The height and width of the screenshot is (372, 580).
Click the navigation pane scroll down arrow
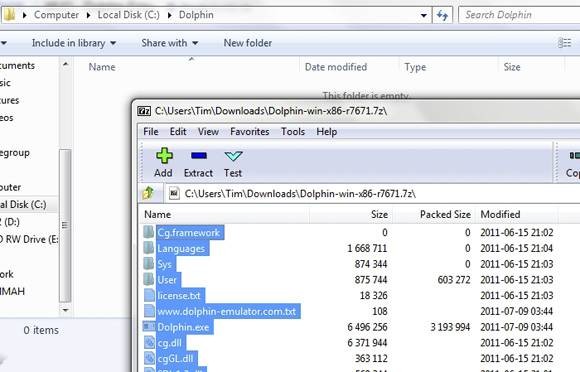(x=65, y=310)
